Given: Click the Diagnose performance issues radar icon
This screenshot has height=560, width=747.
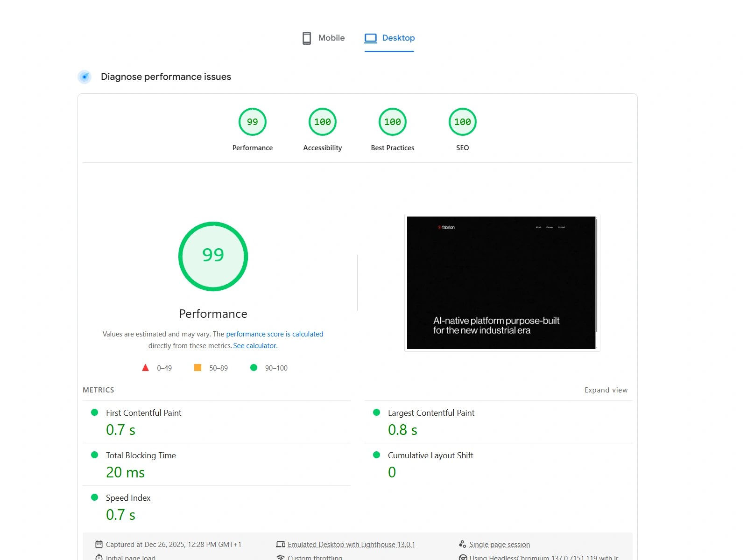Looking at the screenshot, I should click(x=85, y=77).
